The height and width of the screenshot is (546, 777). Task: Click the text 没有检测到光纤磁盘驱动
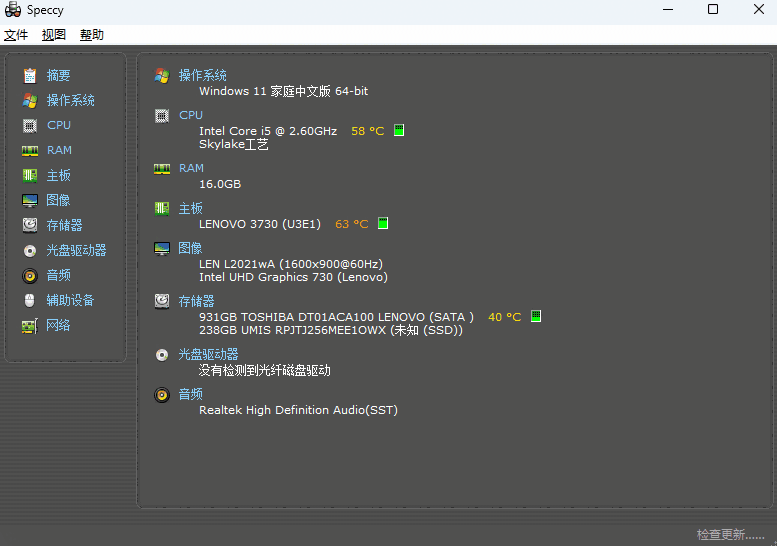[x=265, y=371]
